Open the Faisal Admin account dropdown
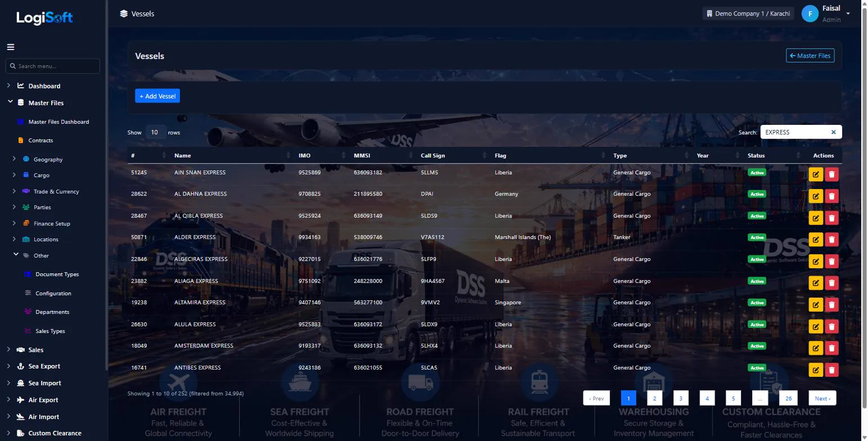Screen dimensions: 868x441 click(x=848, y=14)
